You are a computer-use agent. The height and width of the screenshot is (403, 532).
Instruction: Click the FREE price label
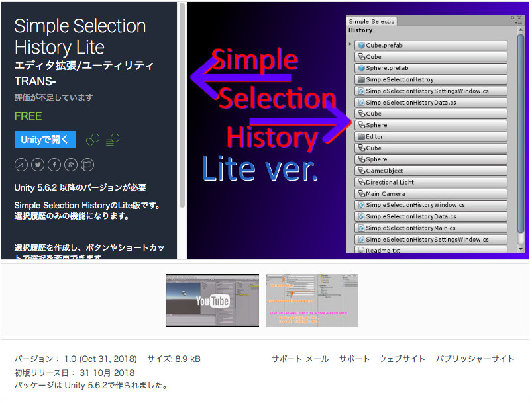(28, 116)
